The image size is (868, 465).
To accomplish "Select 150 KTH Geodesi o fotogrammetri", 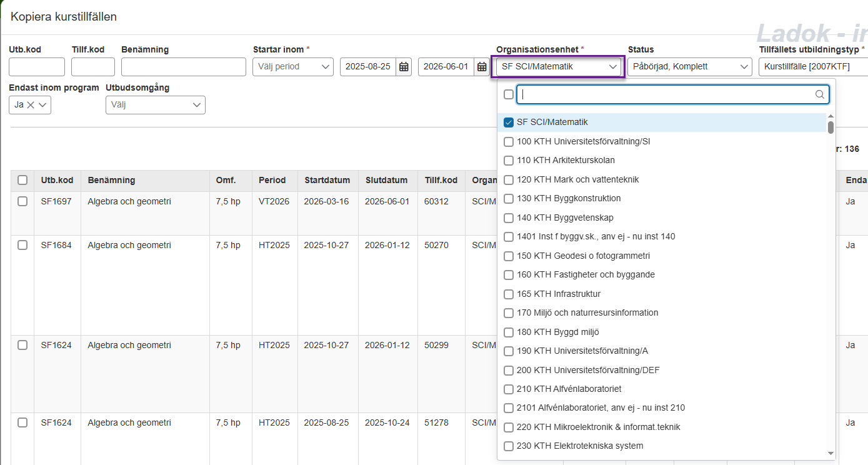I will [x=509, y=256].
